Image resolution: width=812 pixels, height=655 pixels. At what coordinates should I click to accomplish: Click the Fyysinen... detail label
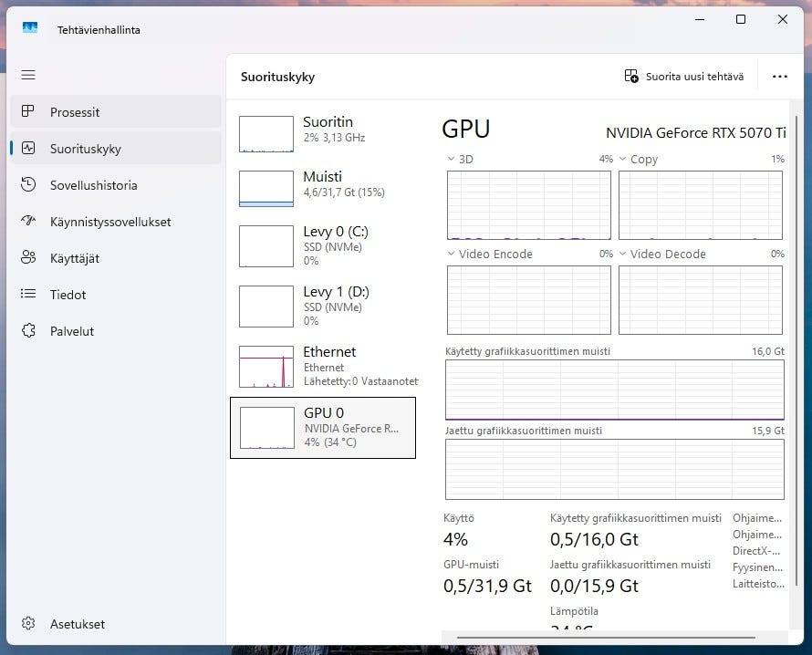click(x=757, y=567)
